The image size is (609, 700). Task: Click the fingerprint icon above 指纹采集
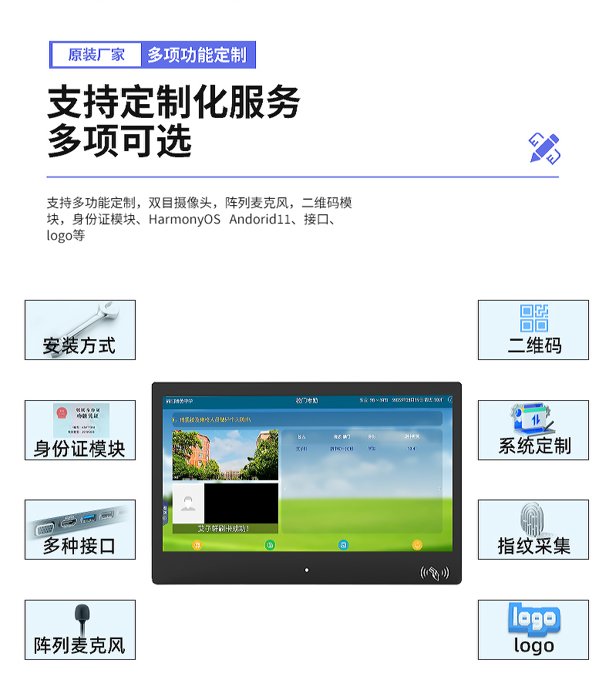[x=533, y=518]
